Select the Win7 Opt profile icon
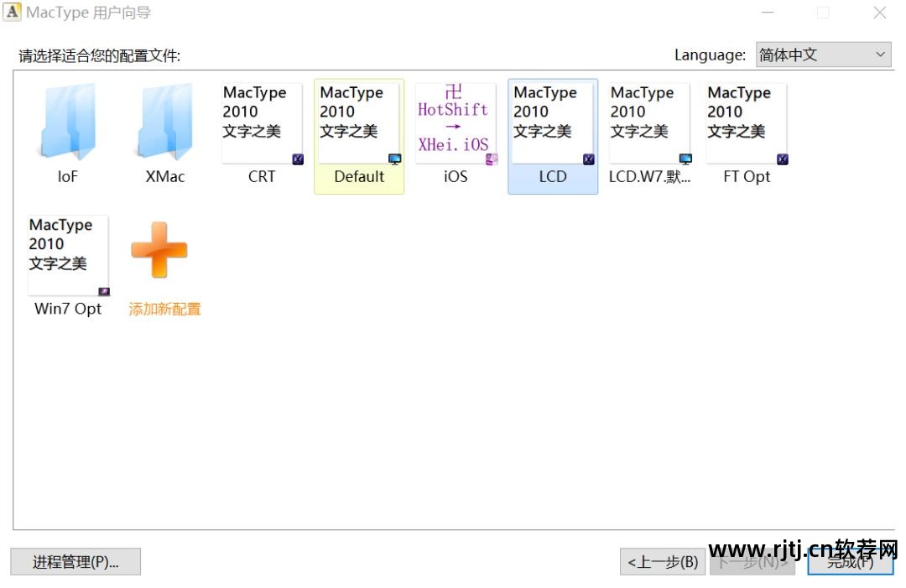 68,256
